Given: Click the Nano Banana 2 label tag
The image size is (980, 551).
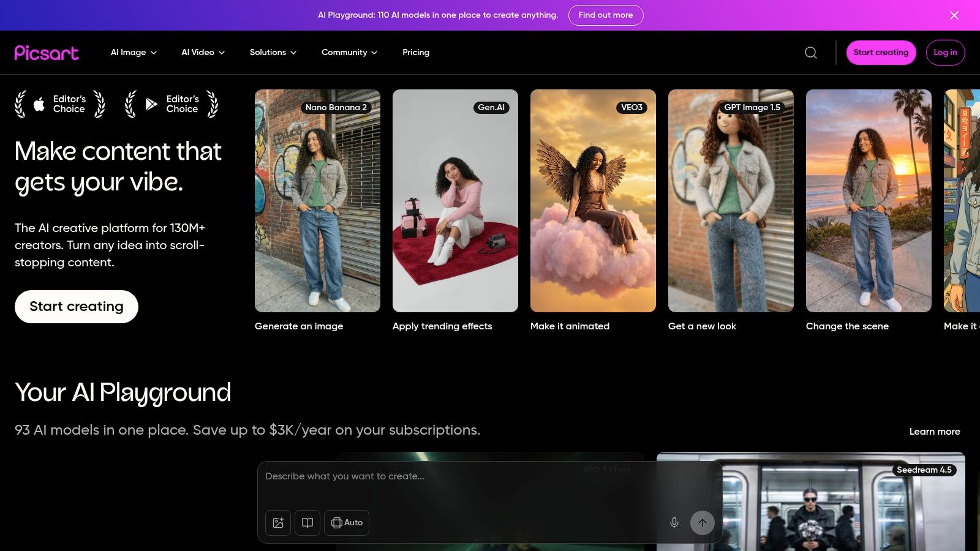Looking at the screenshot, I should click(x=336, y=108).
